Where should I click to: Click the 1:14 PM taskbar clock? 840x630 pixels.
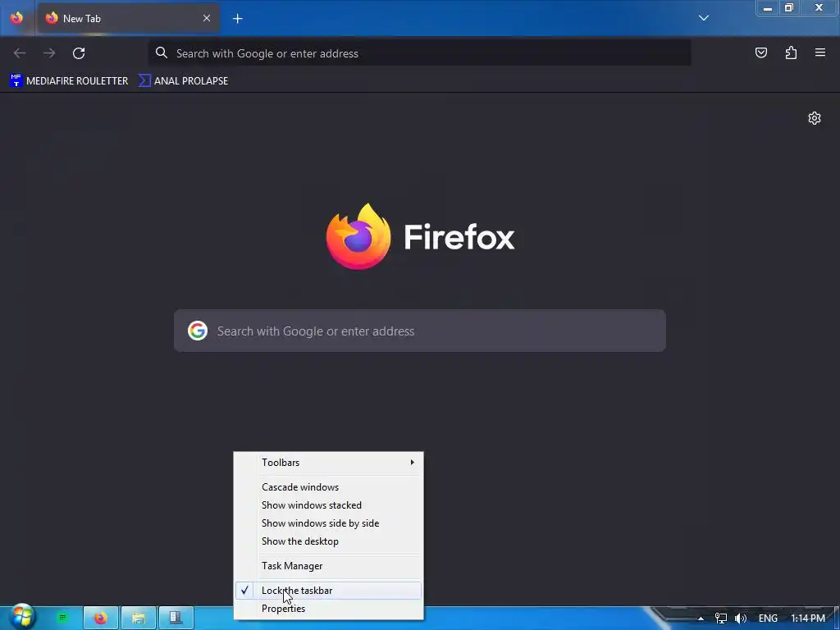(x=808, y=619)
